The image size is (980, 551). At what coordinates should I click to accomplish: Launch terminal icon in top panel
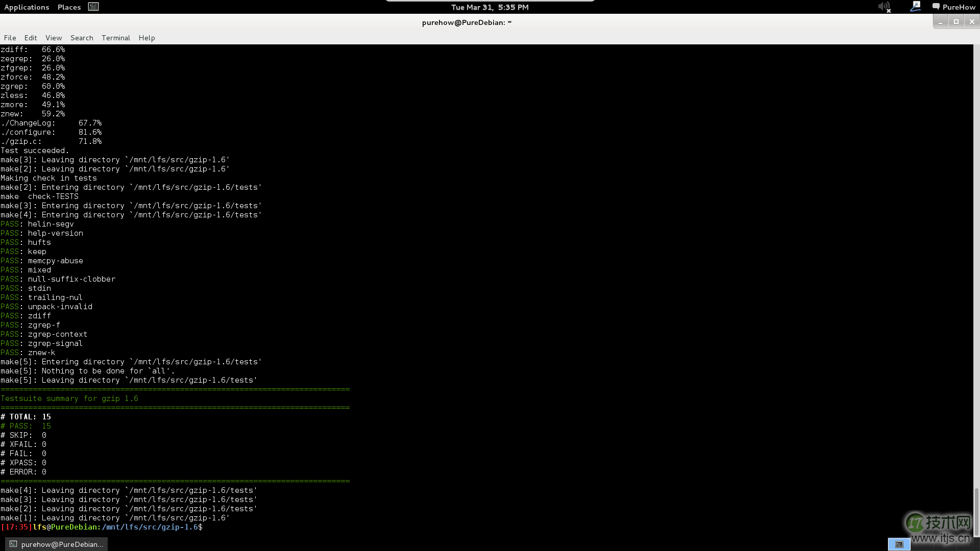(93, 7)
